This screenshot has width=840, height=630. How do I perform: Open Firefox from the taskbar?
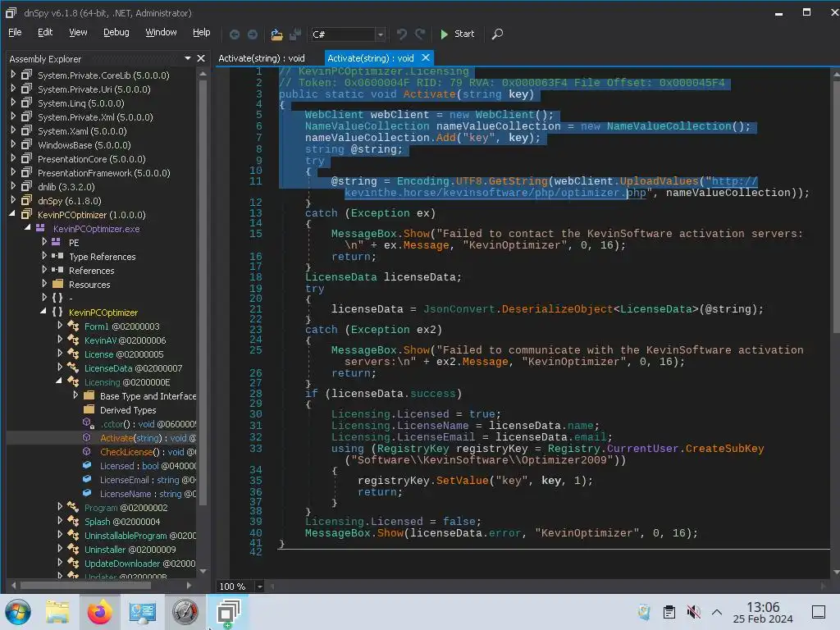click(99, 612)
